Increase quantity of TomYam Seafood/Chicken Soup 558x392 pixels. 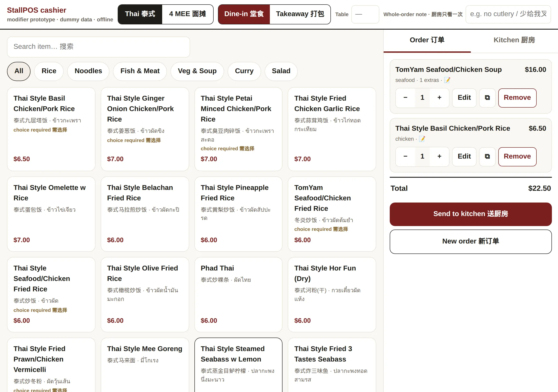pyautogui.click(x=439, y=98)
